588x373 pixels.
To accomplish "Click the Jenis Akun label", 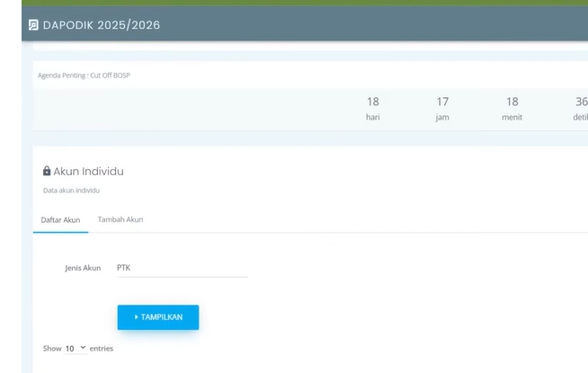I will (83, 268).
